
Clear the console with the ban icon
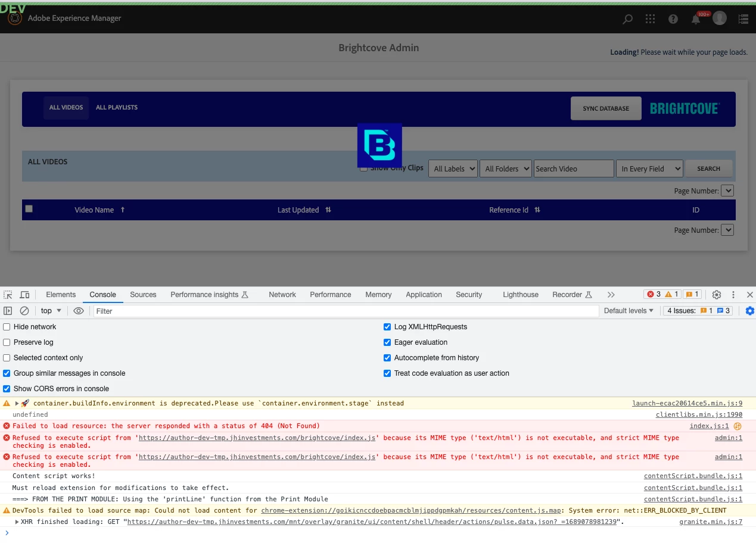(x=24, y=311)
